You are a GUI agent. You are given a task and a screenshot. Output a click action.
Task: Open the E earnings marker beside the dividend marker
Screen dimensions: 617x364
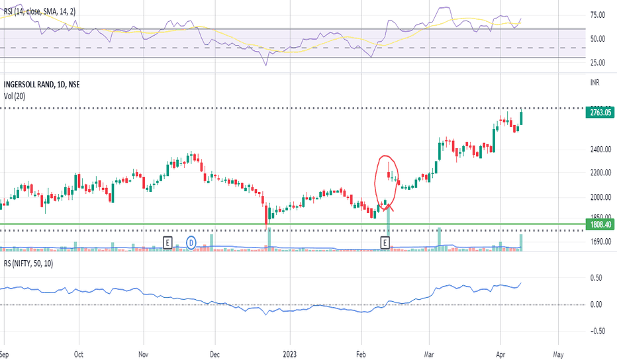(167, 243)
